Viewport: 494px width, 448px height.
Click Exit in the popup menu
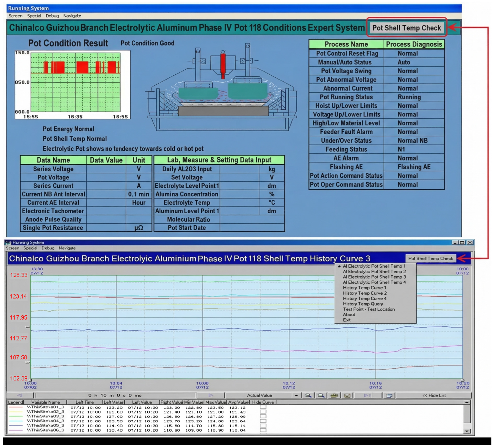347,320
